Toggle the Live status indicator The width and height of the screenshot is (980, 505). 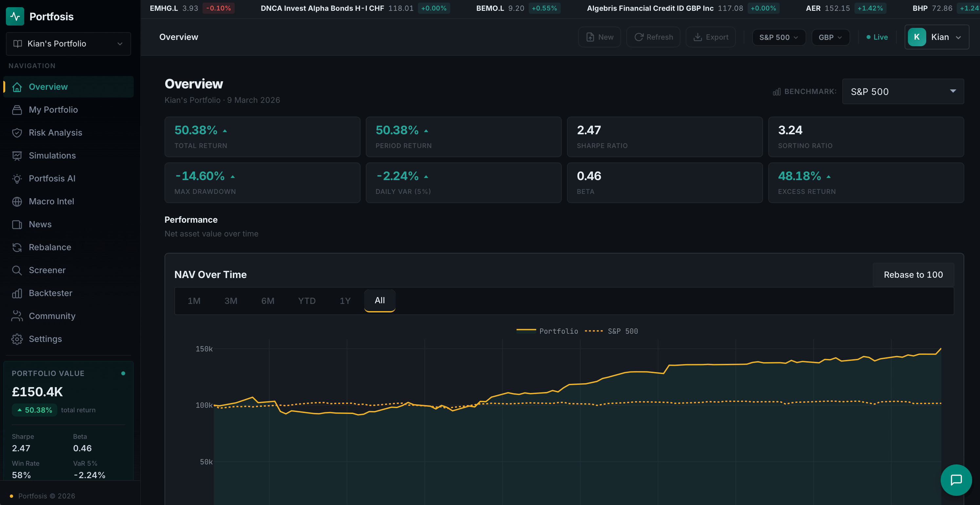pos(877,37)
